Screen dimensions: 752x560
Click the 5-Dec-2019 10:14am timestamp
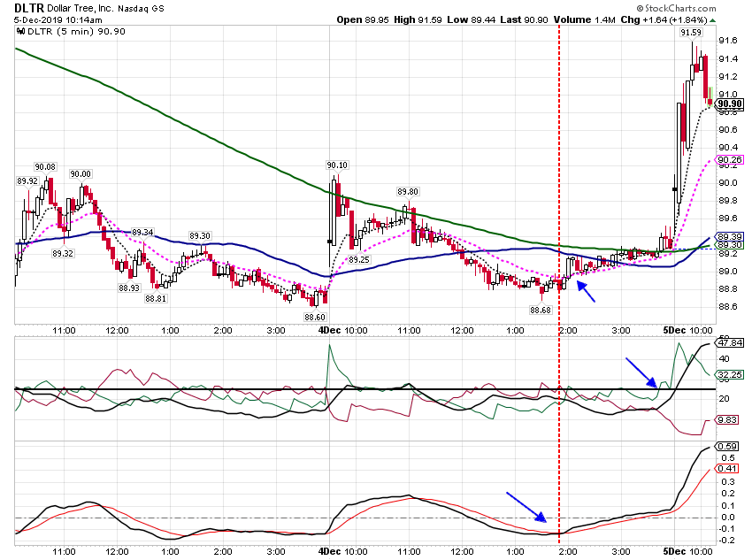58,20
